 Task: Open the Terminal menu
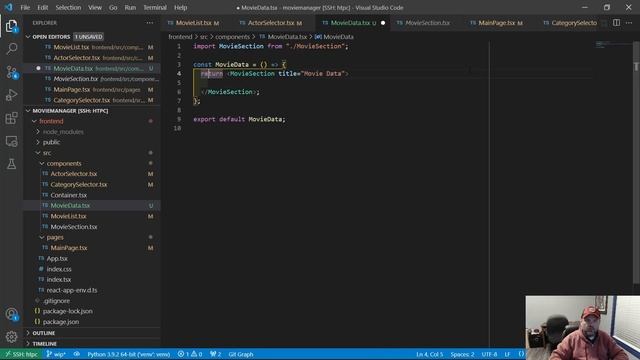click(155, 7)
